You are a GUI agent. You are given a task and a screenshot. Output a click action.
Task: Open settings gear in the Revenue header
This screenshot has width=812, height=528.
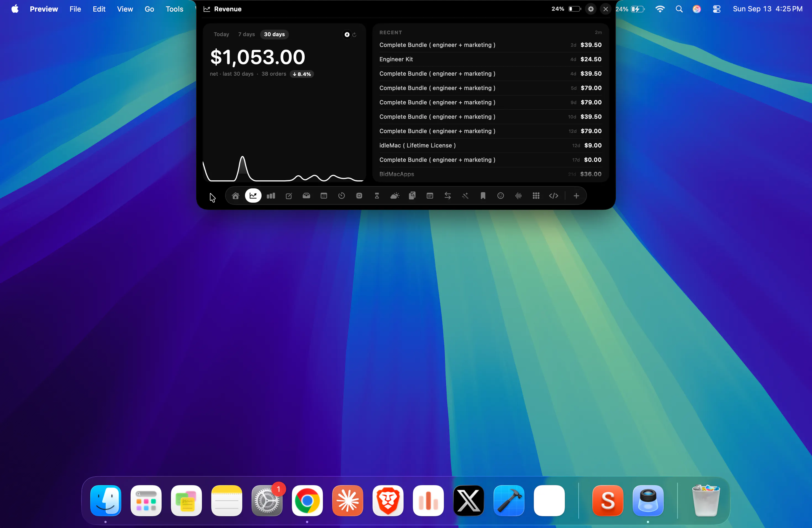[x=591, y=9]
